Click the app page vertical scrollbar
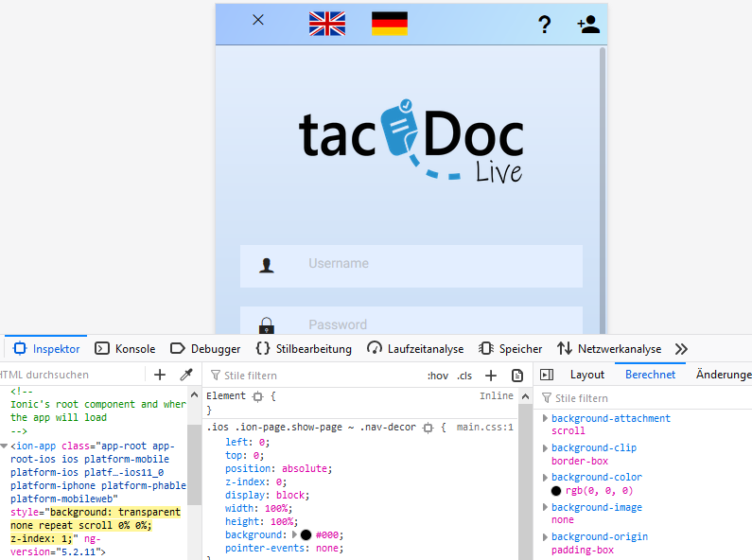 tap(603, 190)
